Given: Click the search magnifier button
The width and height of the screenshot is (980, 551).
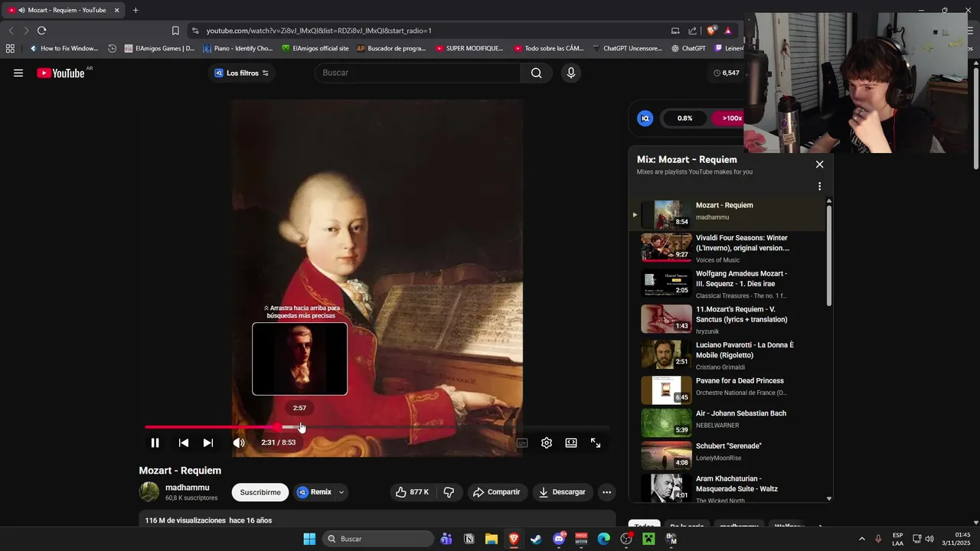Looking at the screenshot, I should pyautogui.click(x=536, y=73).
